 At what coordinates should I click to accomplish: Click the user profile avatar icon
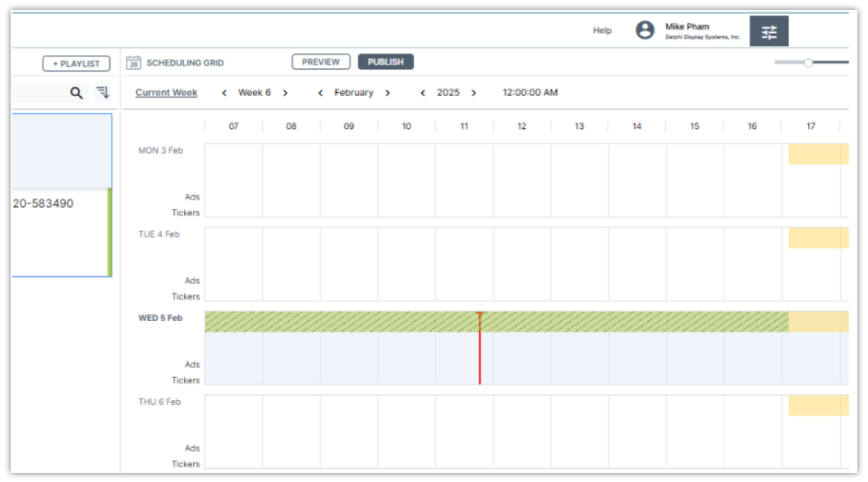[645, 30]
